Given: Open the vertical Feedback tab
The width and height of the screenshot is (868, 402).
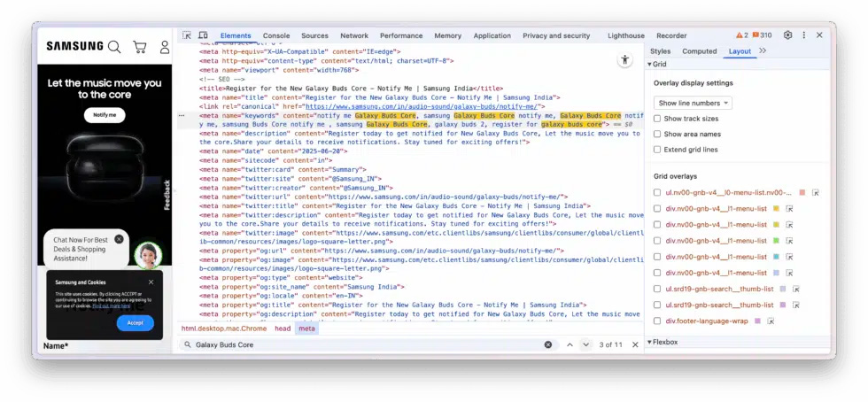Looking at the screenshot, I should coord(167,195).
